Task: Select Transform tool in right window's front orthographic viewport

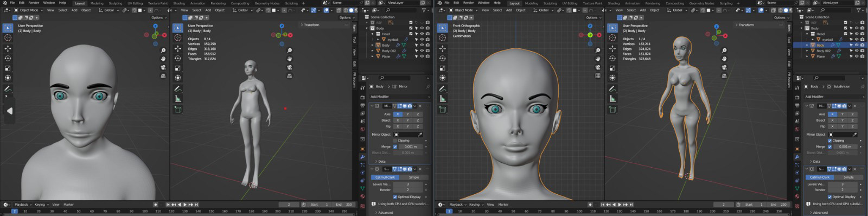Action: click(x=442, y=78)
